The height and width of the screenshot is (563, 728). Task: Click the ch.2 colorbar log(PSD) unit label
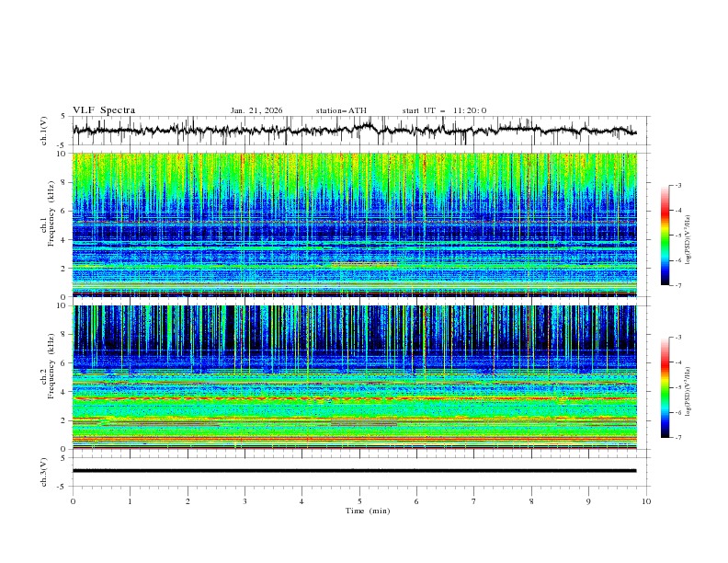688,392
